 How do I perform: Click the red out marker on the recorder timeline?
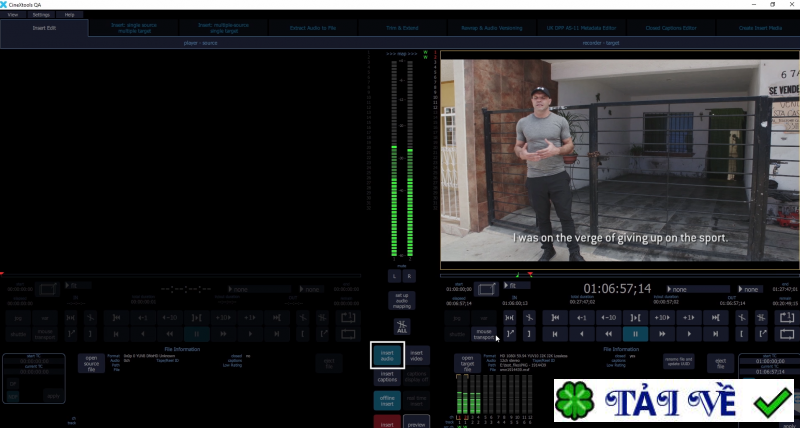click(530, 274)
